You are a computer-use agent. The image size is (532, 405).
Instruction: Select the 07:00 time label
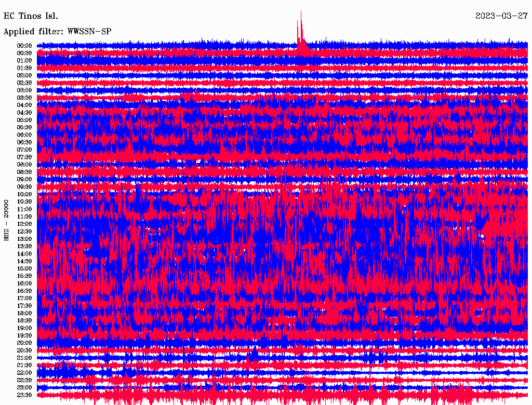click(24, 150)
